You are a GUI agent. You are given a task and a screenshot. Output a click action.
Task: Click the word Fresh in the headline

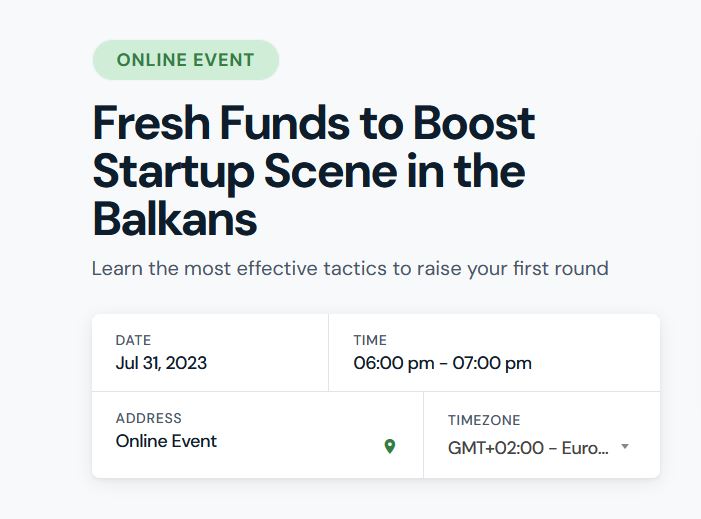point(151,123)
